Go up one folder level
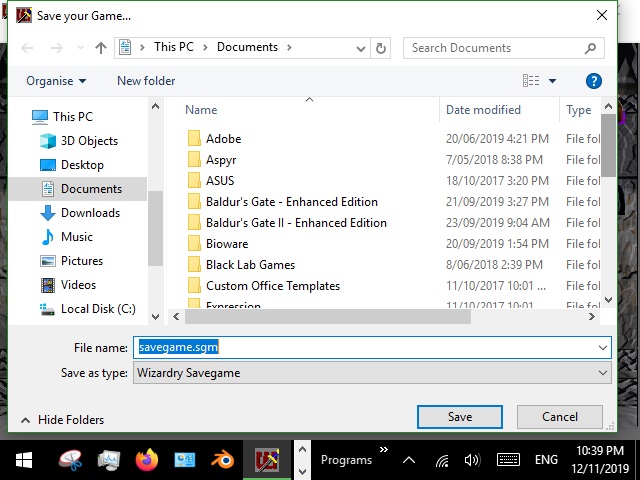 [100, 48]
